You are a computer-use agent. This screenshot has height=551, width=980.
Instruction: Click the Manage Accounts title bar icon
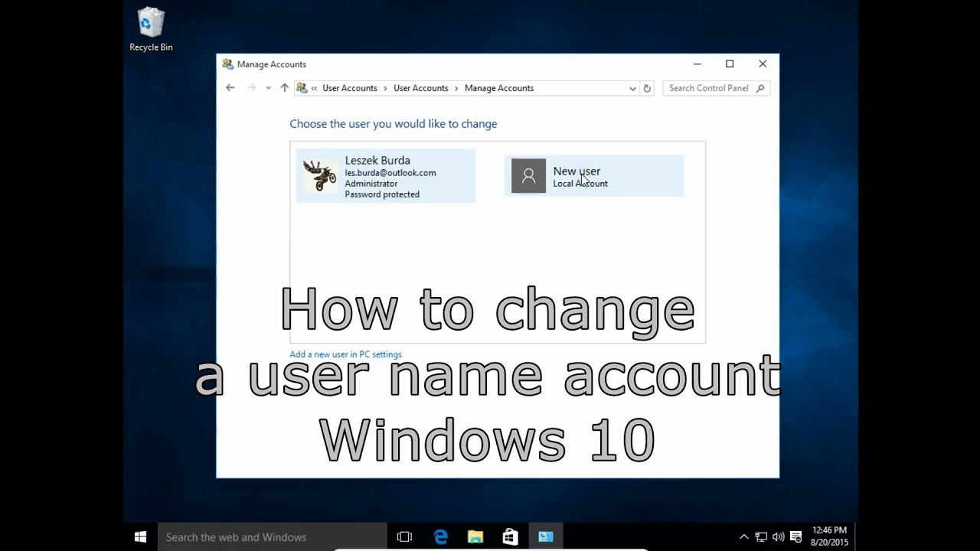coord(228,64)
